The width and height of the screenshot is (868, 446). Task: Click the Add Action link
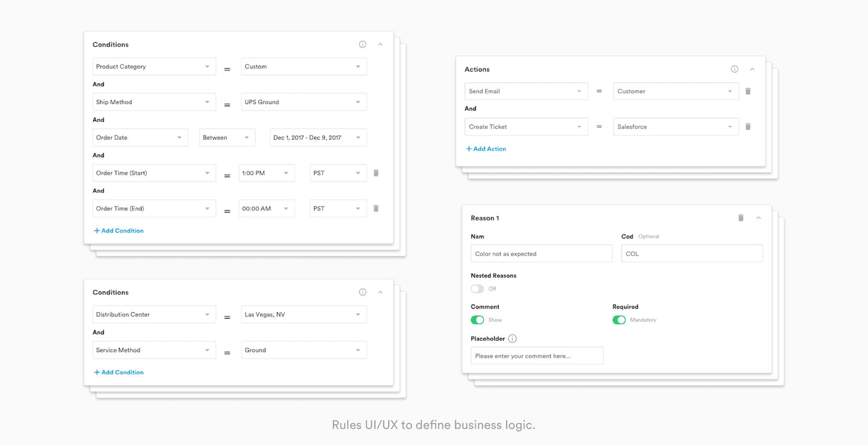[x=486, y=149]
